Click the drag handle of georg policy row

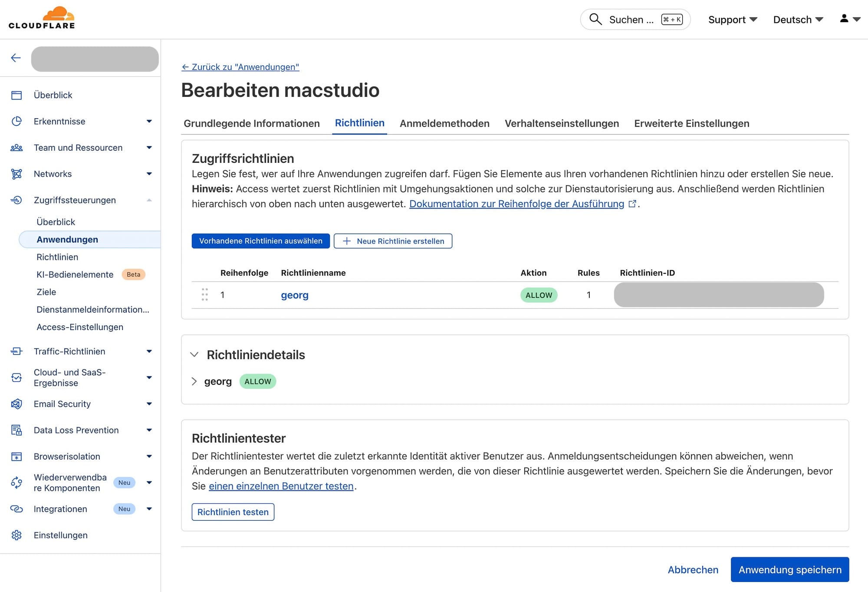click(205, 295)
